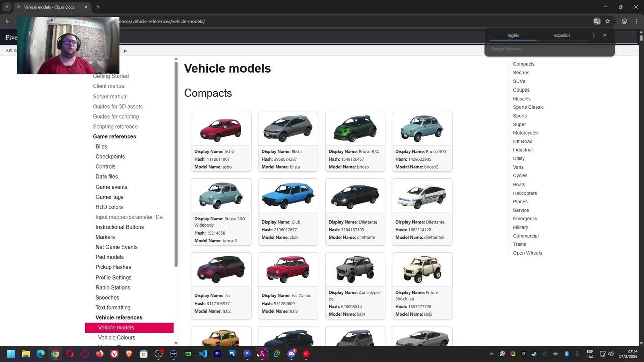Jump to Open Wheels section

pyautogui.click(x=527, y=253)
